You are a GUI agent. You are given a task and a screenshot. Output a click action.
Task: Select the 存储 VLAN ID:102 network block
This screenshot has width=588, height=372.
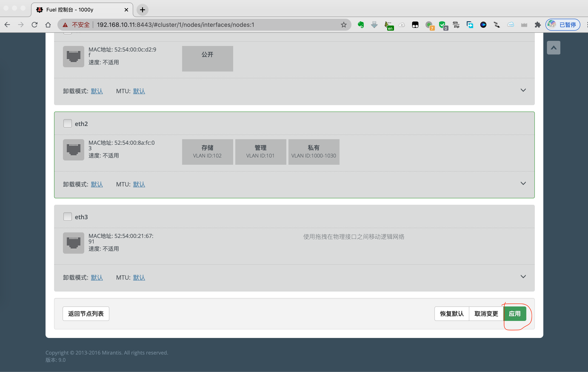tap(207, 152)
